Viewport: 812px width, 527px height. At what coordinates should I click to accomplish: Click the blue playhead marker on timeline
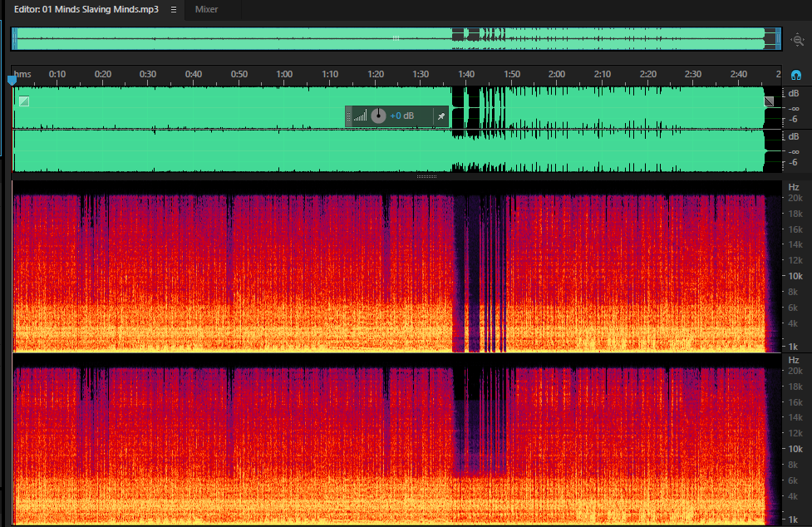[x=12, y=81]
